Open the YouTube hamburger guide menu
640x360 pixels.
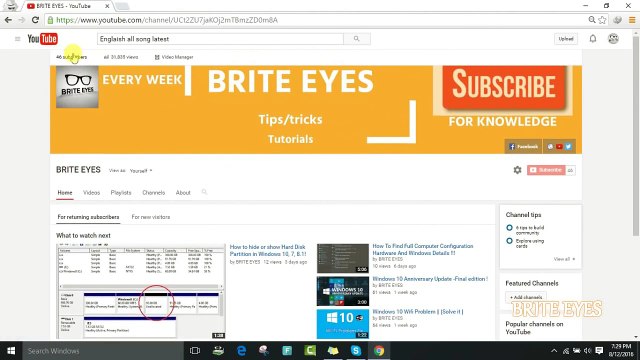[x=18, y=39]
